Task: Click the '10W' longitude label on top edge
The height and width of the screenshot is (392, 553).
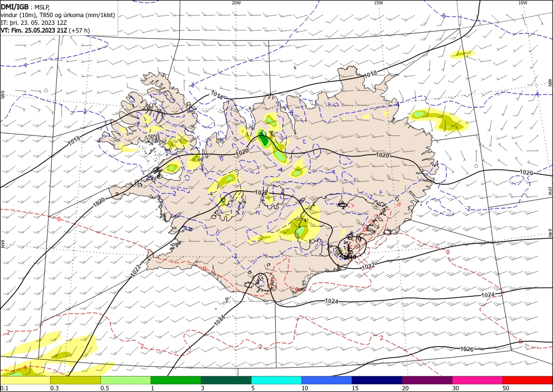Action: click(523, 3)
